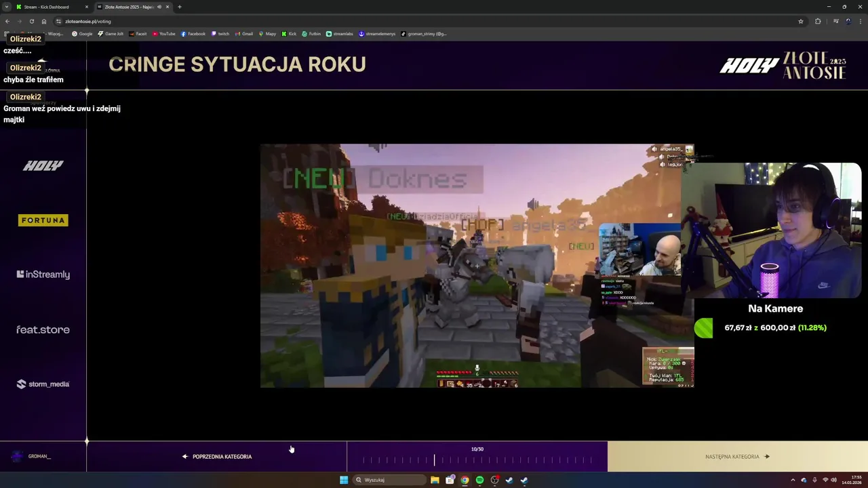Click the site information icon in address bar
The height and width of the screenshot is (488, 868).
(x=59, y=21)
